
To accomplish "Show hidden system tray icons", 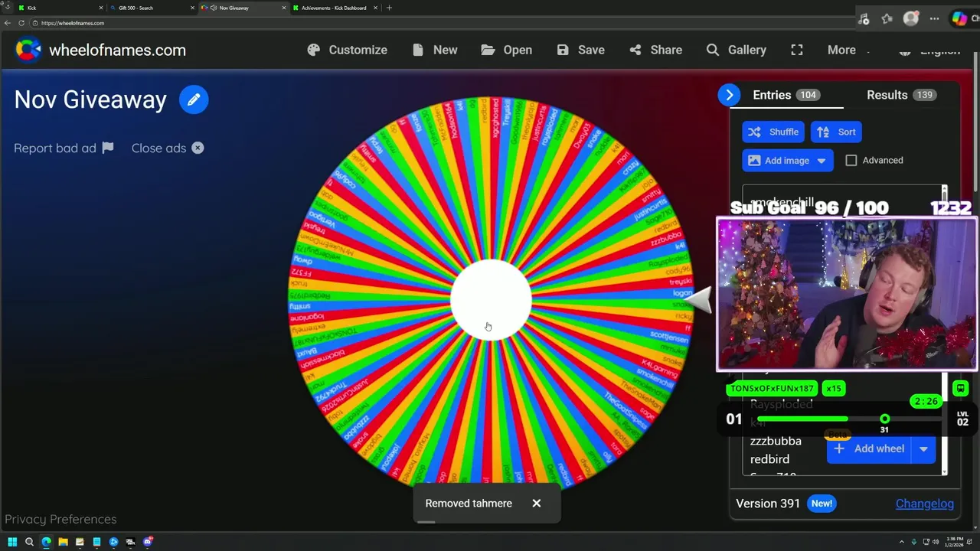I will click(x=901, y=542).
